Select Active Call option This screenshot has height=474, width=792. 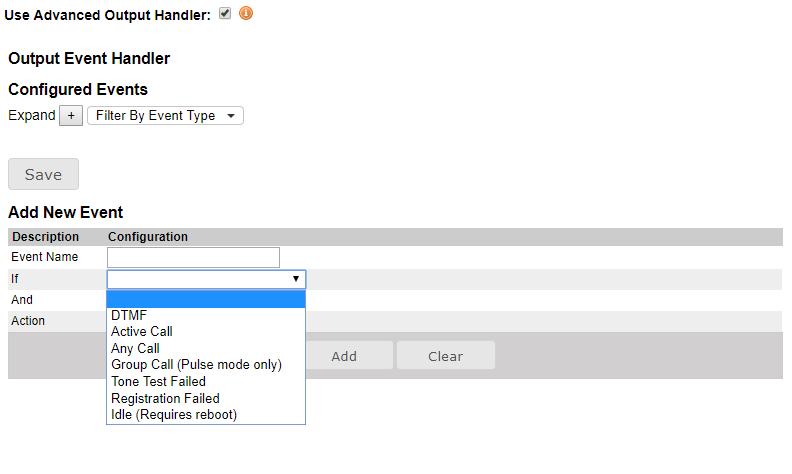pyautogui.click(x=142, y=332)
